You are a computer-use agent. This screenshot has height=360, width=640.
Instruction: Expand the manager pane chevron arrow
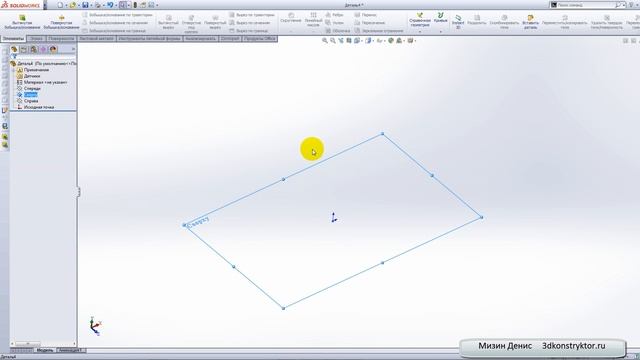tap(73, 49)
